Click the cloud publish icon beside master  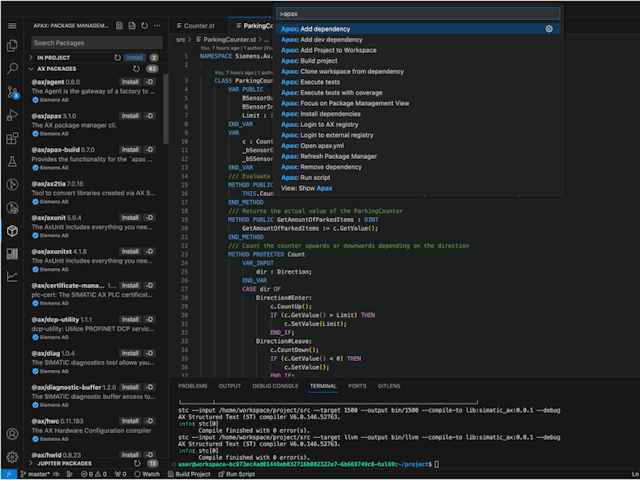click(x=57, y=474)
